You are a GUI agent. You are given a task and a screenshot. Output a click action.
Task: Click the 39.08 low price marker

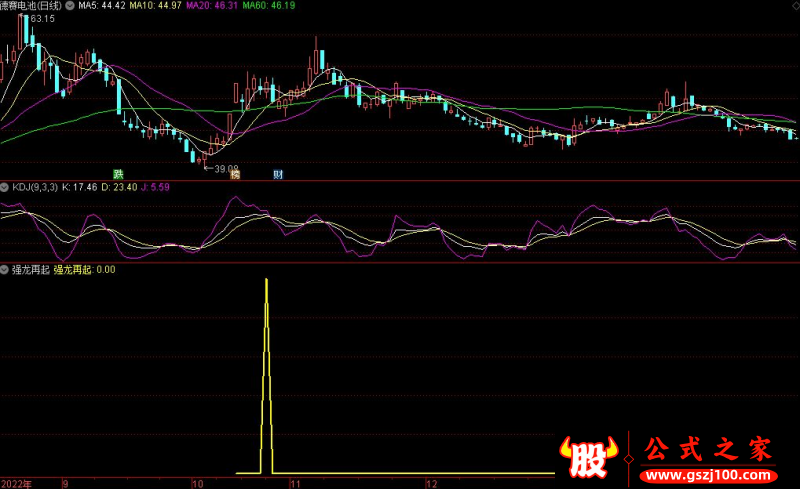pos(222,168)
